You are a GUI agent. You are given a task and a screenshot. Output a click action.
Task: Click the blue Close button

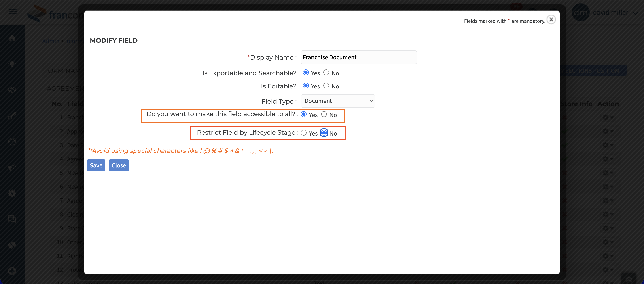pos(119,165)
